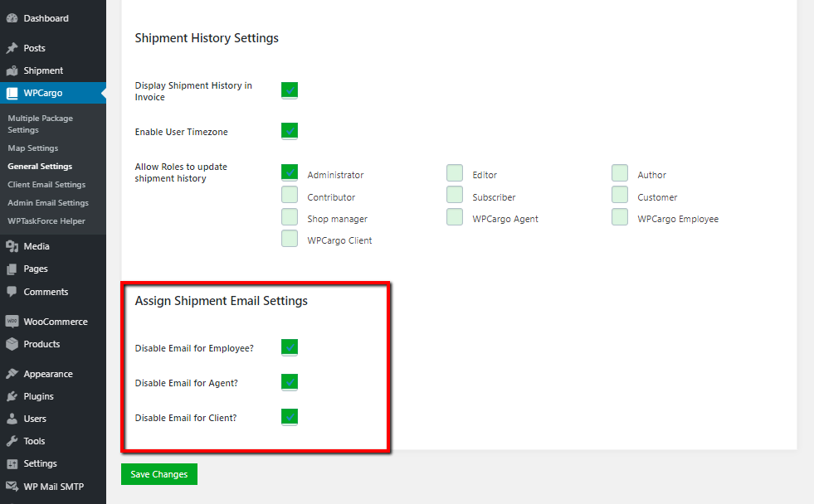Image resolution: width=814 pixels, height=504 pixels.
Task: Open General Settings submenu item
Action: click(x=40, y=167)
